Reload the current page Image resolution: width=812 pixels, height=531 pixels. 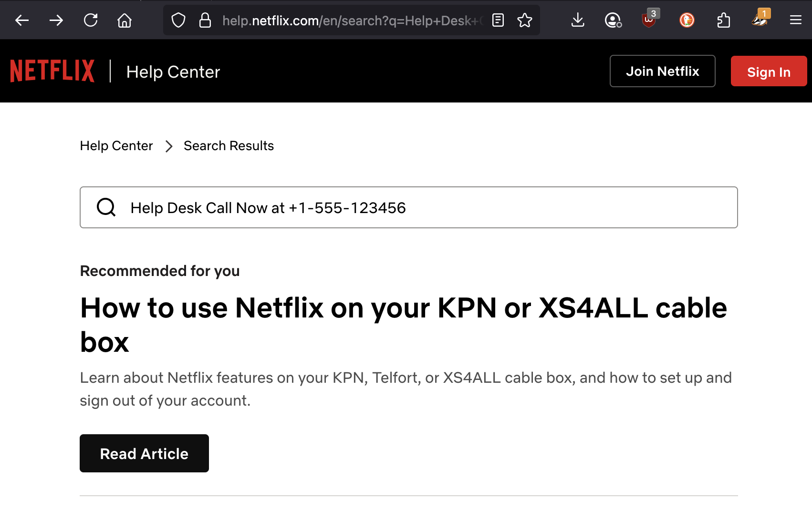(91, 20)
